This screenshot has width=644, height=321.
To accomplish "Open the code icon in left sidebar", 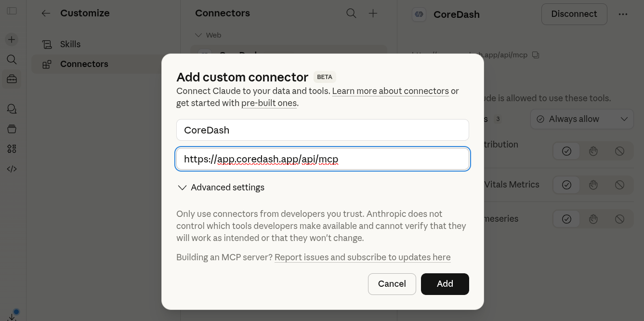I will pos(12,169).
